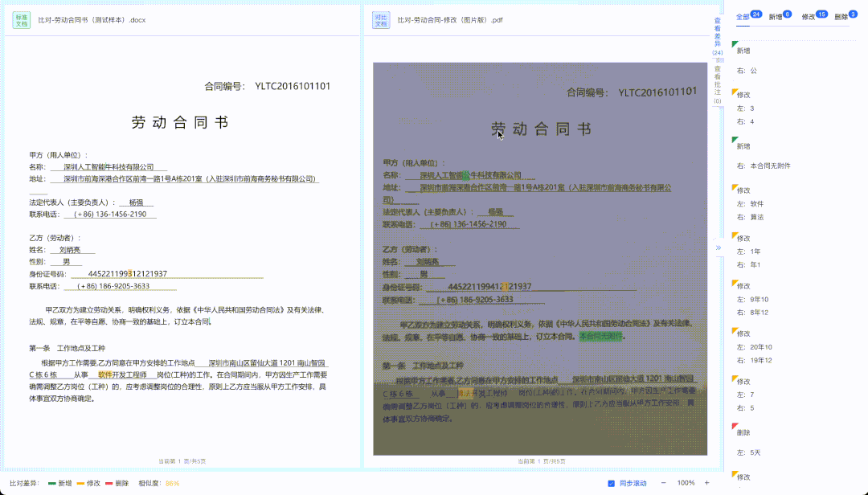Collapse the diff panel with the chevron

point(719,247)
